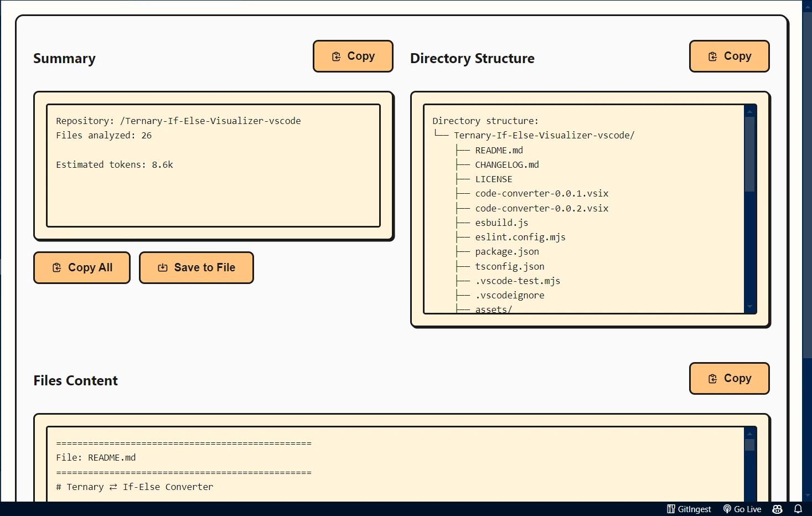Copy the Files Content section
Viewport: 812px width, 516px height.
(730, 378)
